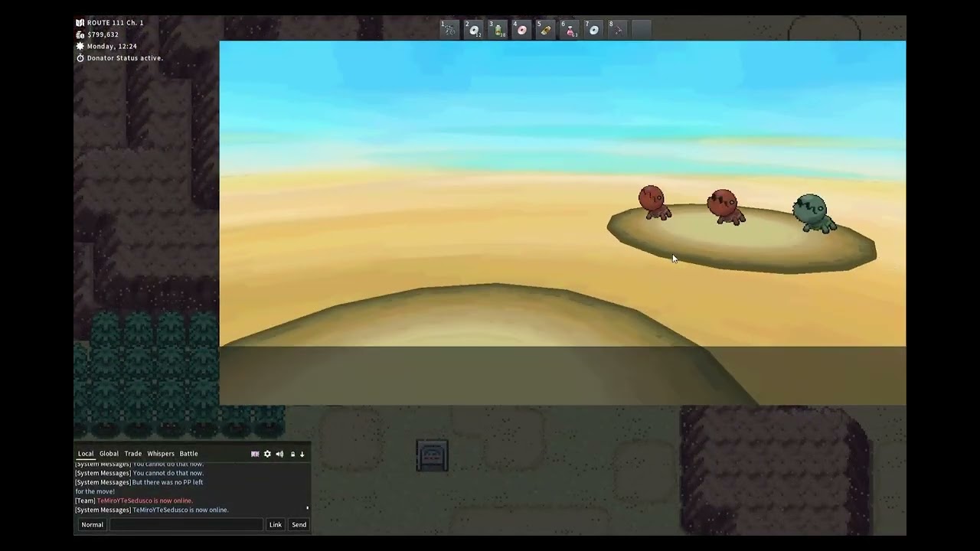Screen dimensions: 980x551
Task: Mute chat notification sounds speaker icon
Action: pos(279,454)
